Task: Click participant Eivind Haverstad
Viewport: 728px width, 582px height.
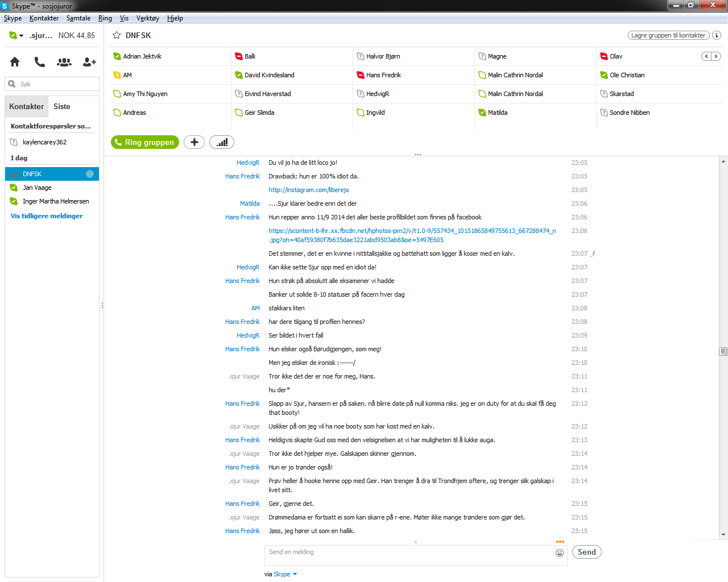Action: tap(268, 94)
